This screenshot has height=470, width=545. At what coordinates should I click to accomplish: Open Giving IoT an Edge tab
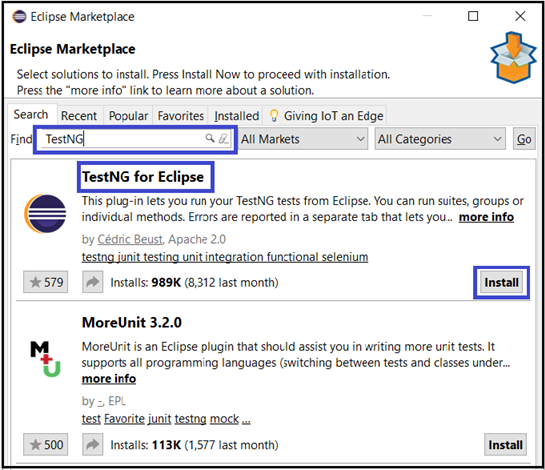[x=326, y=116]
